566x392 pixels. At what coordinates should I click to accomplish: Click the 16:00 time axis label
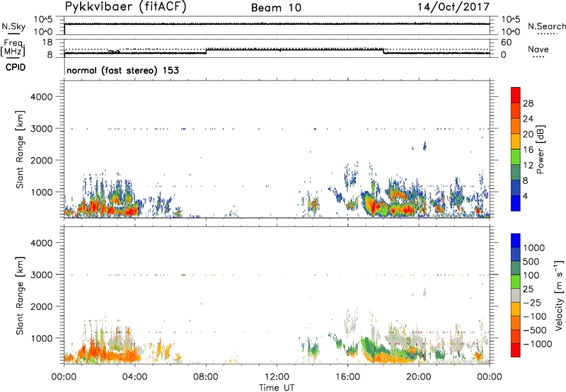(347, 377)
